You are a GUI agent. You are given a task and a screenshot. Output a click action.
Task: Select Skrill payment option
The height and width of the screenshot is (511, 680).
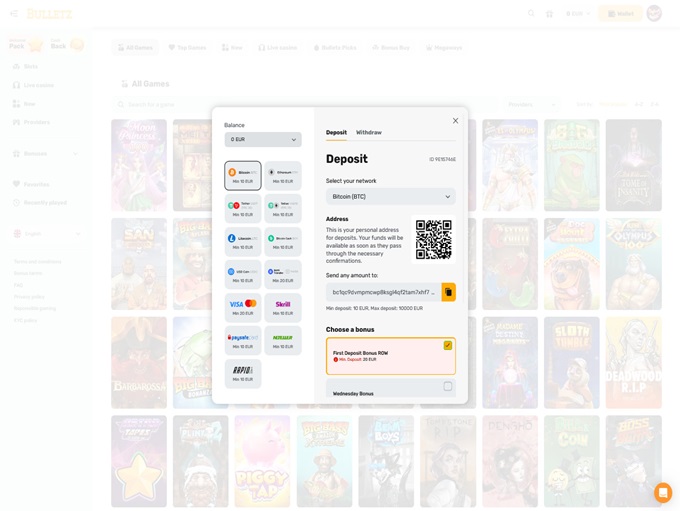click(x=283, y=307)
